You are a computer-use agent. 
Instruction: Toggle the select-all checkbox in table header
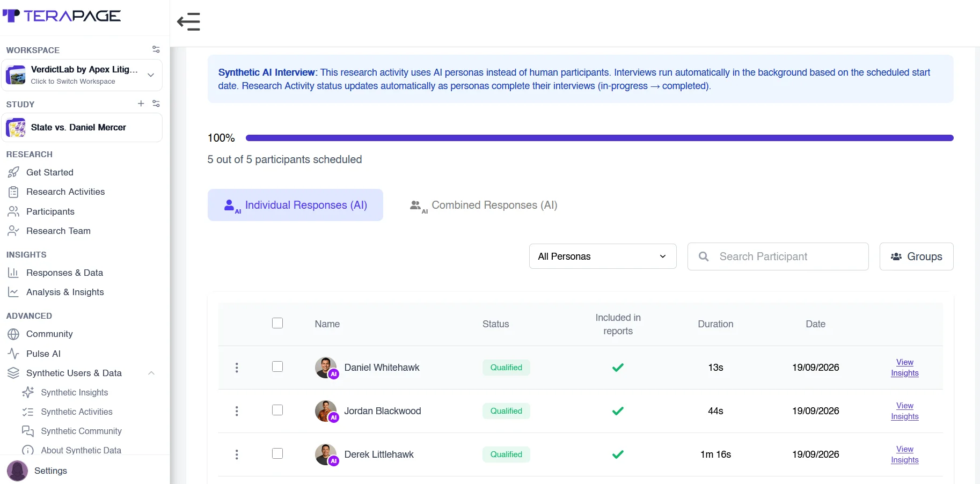[x=277, y=323]
